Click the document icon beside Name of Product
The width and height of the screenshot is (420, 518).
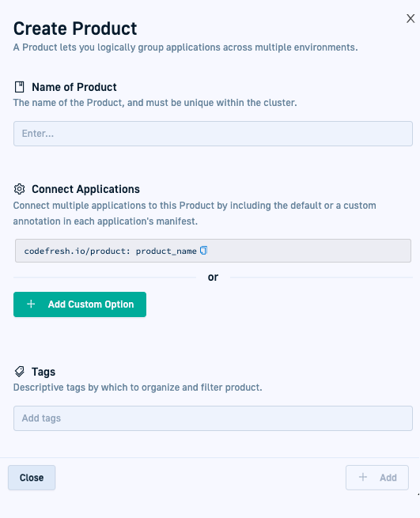coord(20,87)
